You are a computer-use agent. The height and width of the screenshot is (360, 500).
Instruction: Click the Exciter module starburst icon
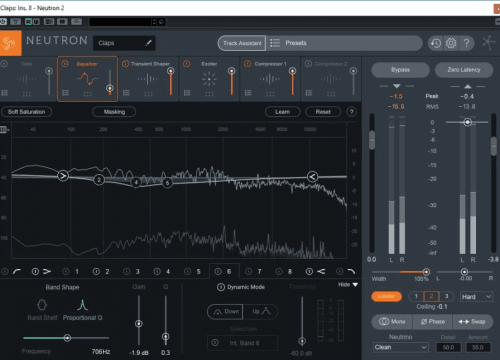coord(209,79)
